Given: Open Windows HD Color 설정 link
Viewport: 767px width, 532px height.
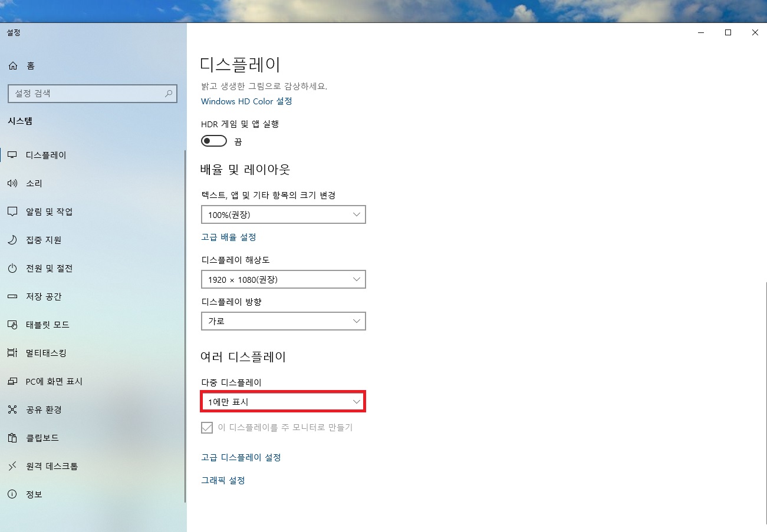Looking at the screenshot, I should click(x=246, y=101).
